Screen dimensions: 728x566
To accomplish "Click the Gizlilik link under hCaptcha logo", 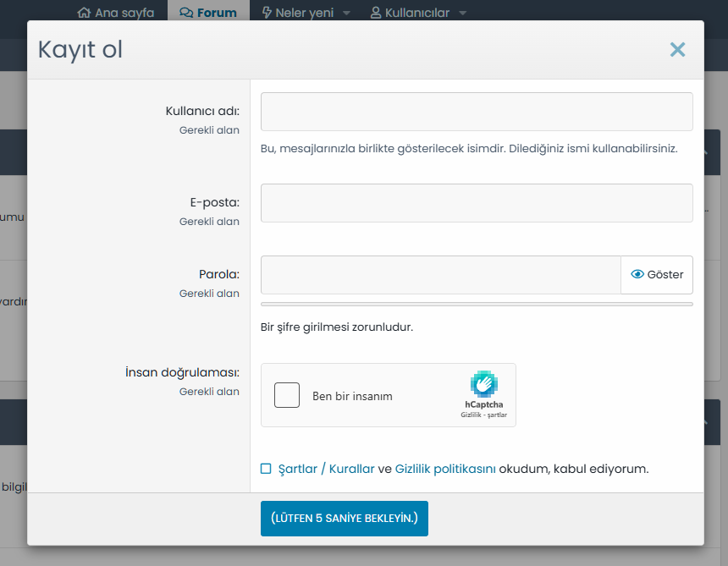I will click(x=471, y=415).
